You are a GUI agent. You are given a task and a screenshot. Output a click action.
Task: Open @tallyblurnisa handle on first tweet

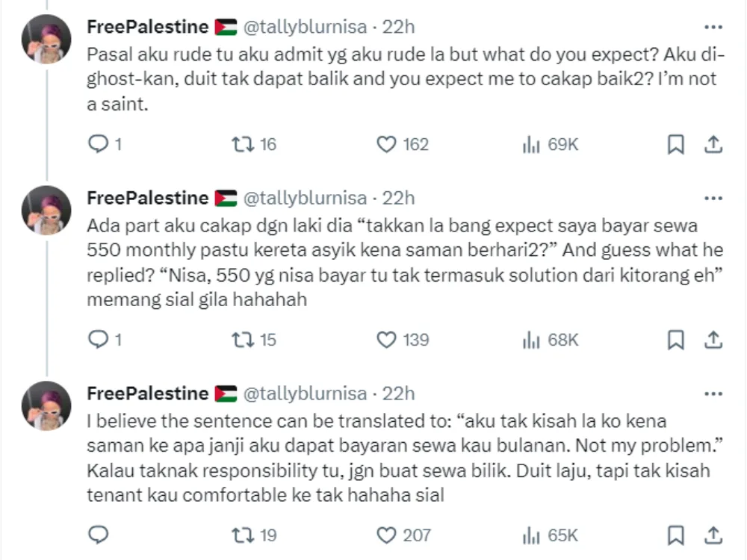(x=306, y=28)
